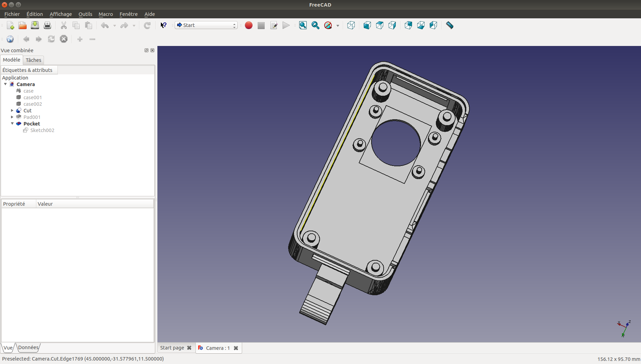The height and width of the screenshot is (364, 641).
Task: Switch to the Tâches tab
Action: click(33, 60)
